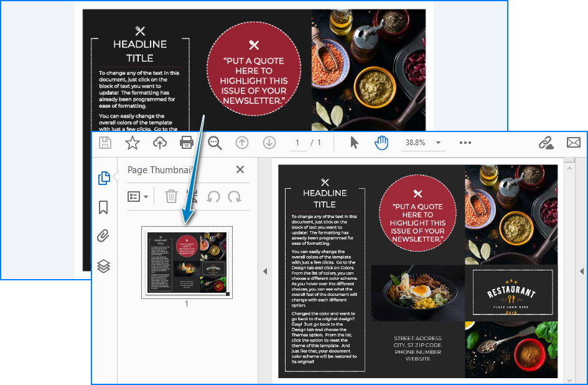The height and width of the screenshot is (385, 588).
Task: Open the Layers panel in the sidebar
Action: (x=104, y=265)
